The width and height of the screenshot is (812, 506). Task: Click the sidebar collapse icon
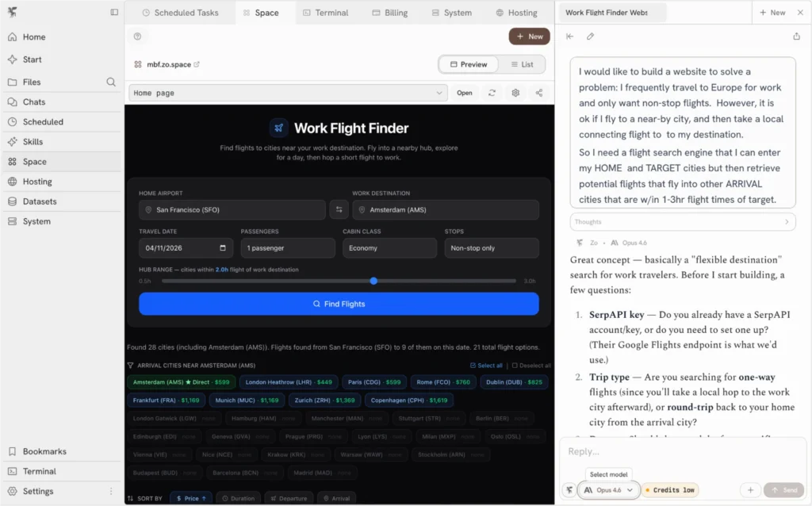coord(114,13)
